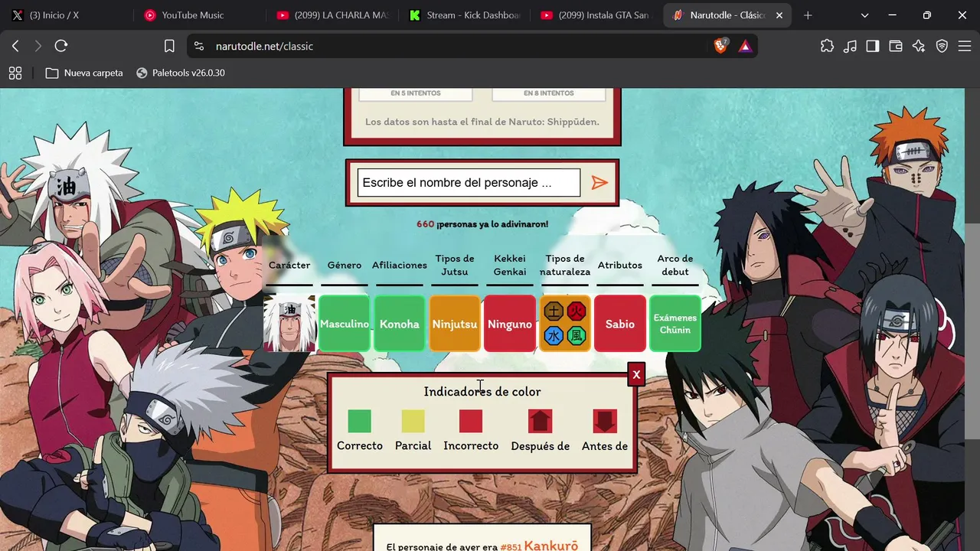Open the Brave Wallet icon
Image resolution: width=980 pixels, height=551 pixels.
(896, 46)
